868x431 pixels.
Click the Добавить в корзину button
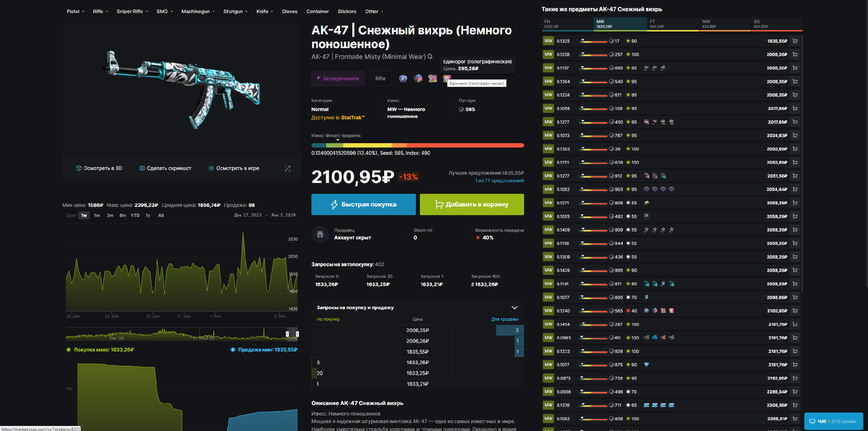coord(472,205)
